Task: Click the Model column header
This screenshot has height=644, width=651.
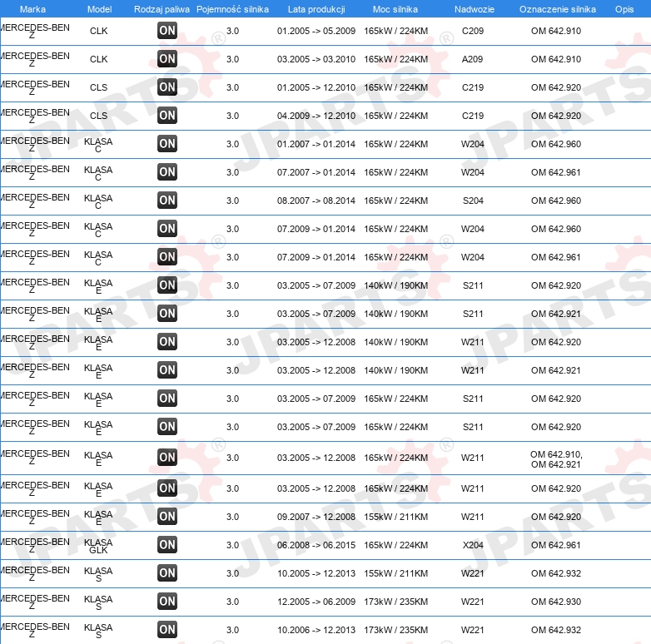Action: [100, 9]
